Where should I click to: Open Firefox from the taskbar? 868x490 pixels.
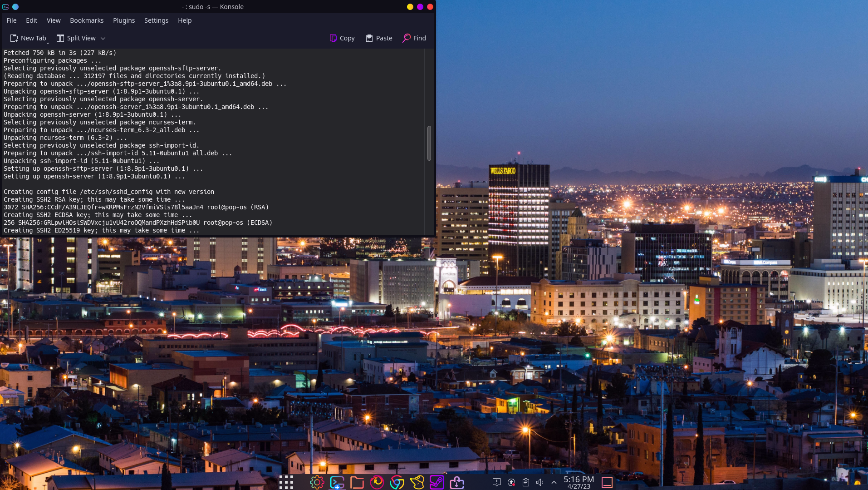click(377, 482)
